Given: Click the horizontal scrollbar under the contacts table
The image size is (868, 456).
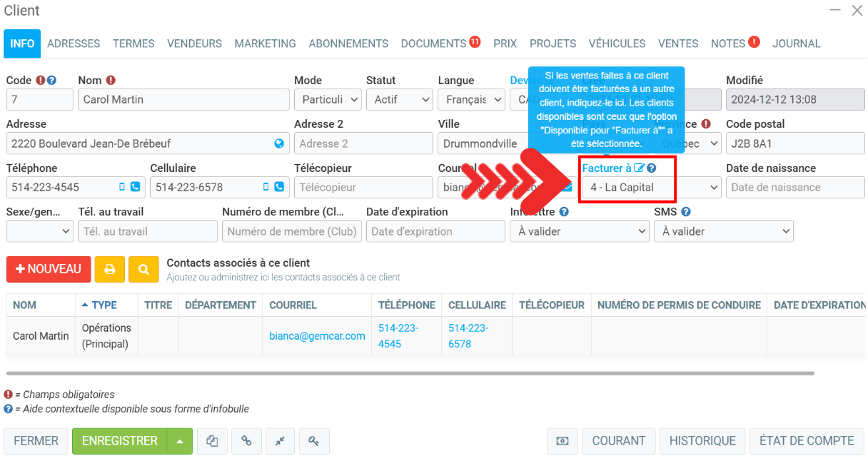Looking at the screenshot, I should (410, 373).
